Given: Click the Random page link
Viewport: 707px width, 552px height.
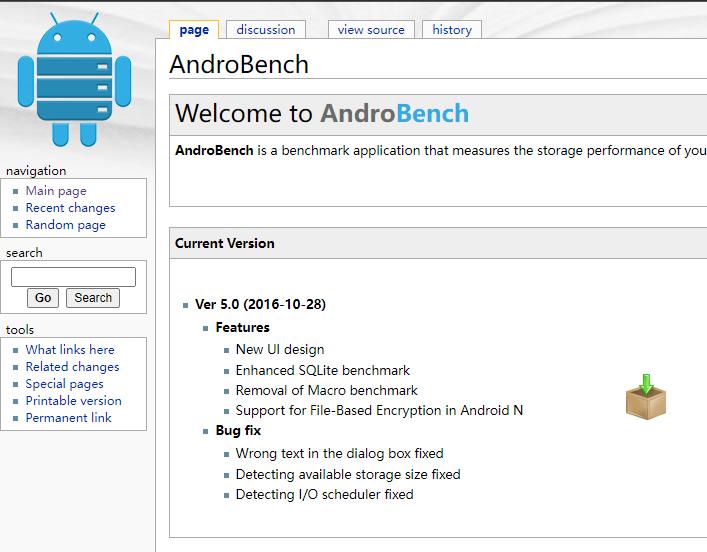Looking at the screenshot, I should pyautogui.click(x=65, y=225).
